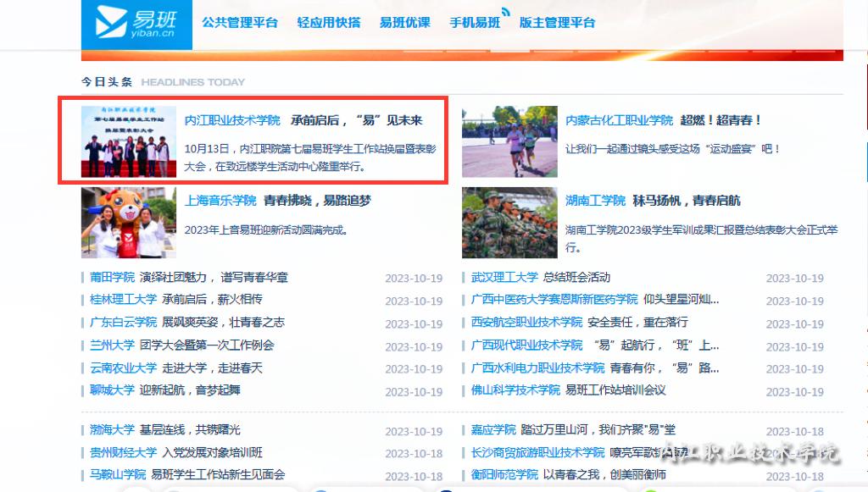
Task: Click the 内蒙古化工职业学院 school link
Action: [x=619, y=120]
